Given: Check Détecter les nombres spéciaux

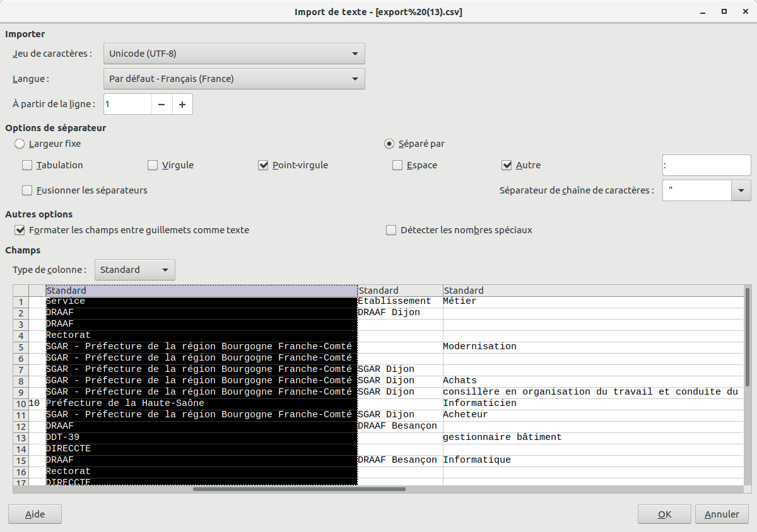Looking at the screenshot, I should pos(391,230).
